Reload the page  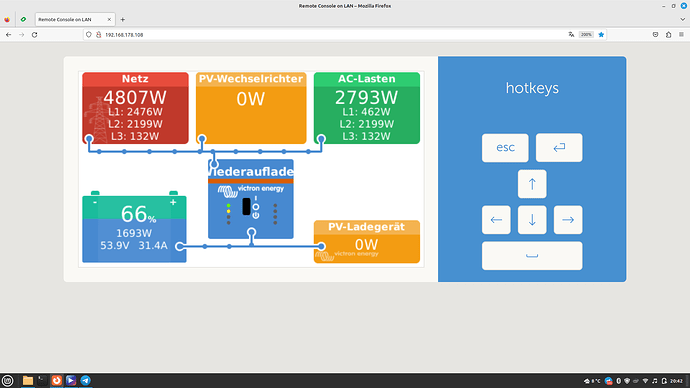[x=34, y=34]
